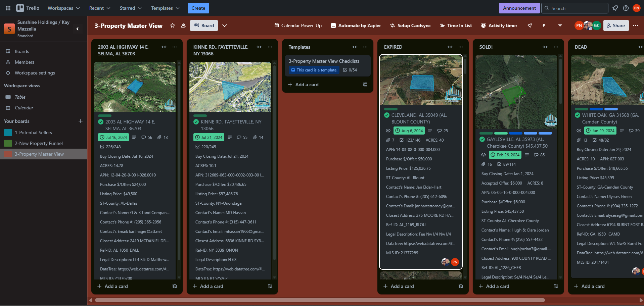
Task: Open the notifications megaphone icon
Action: pos(615,8)
